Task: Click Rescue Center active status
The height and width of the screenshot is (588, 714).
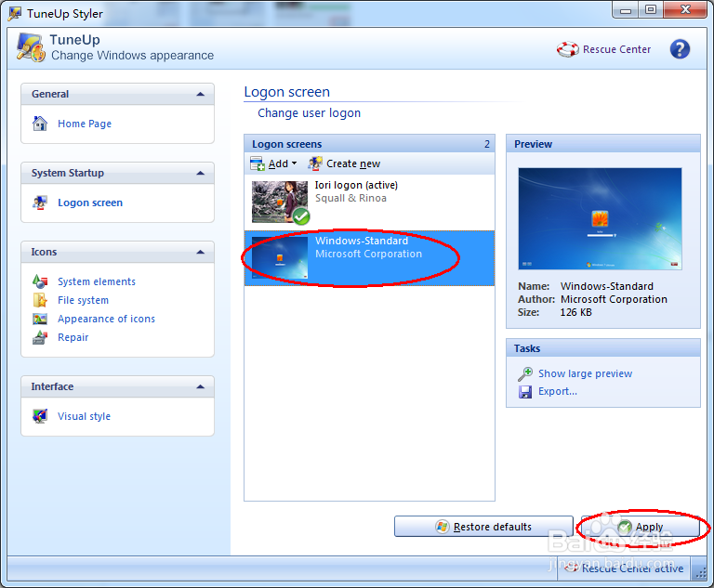Action: (x=624, y=568)
